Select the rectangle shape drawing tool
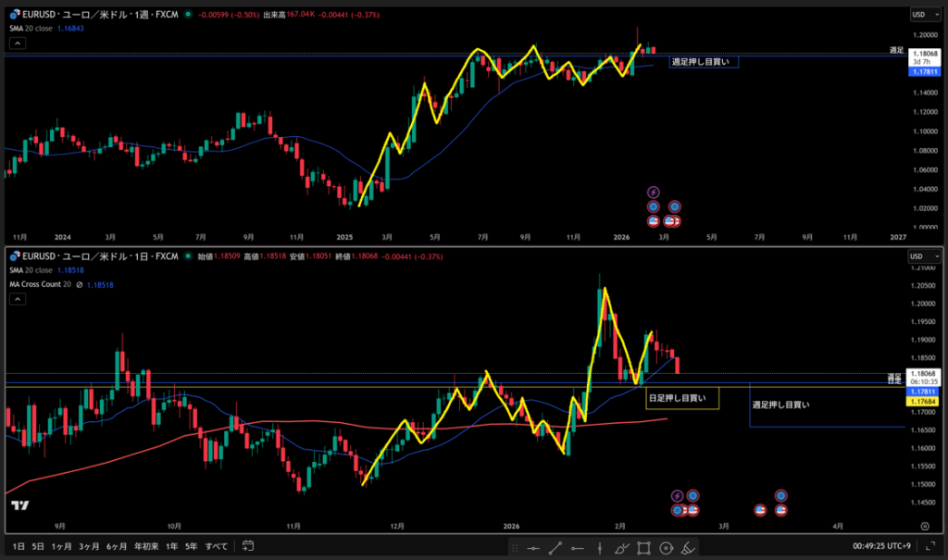 [643, 547]
